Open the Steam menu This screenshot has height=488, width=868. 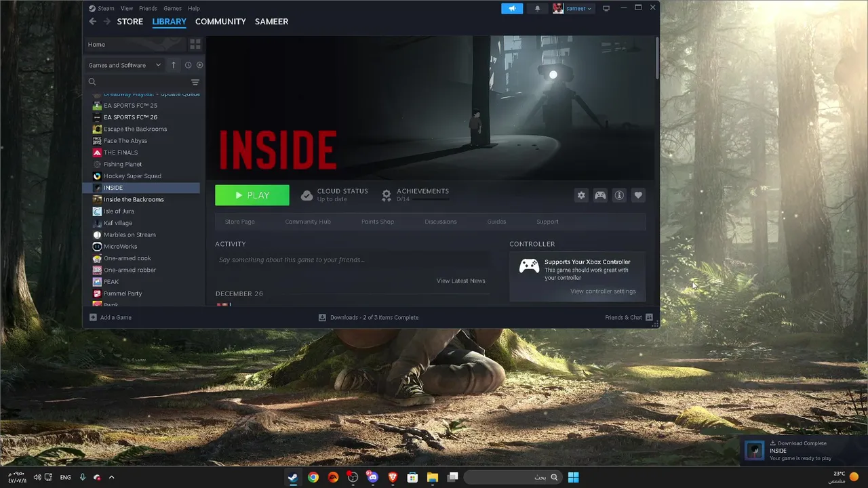(102, 8)
